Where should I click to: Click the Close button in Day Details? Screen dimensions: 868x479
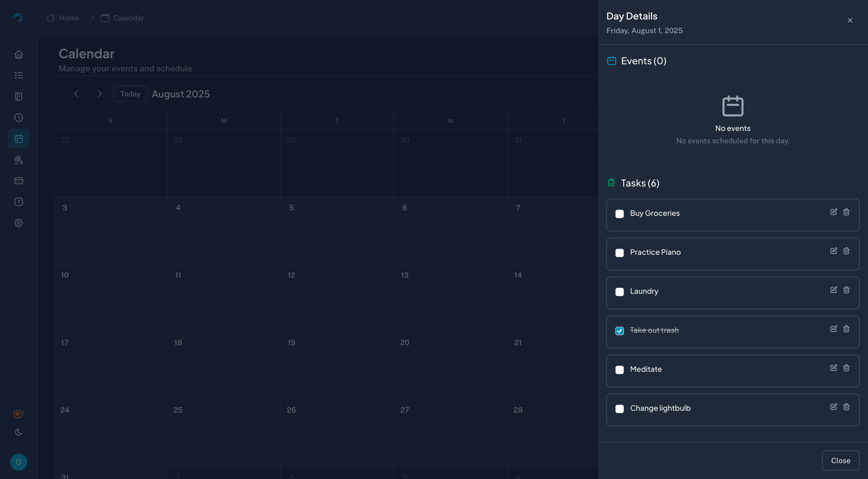click(x=840, y=461)
